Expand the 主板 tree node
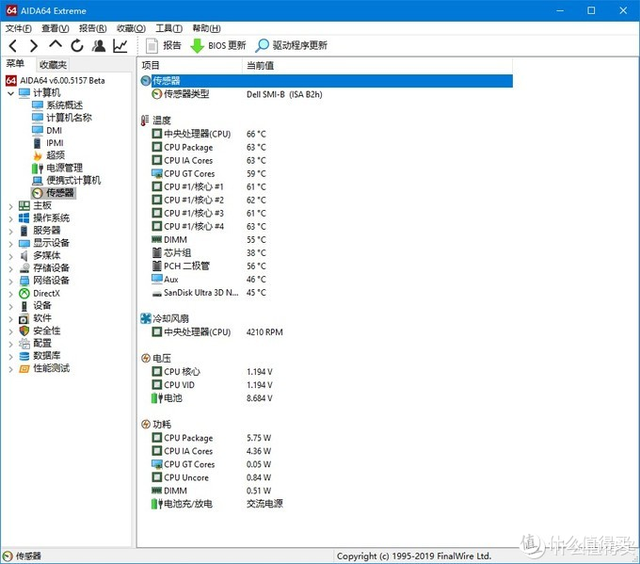 (x=11, y=206)
